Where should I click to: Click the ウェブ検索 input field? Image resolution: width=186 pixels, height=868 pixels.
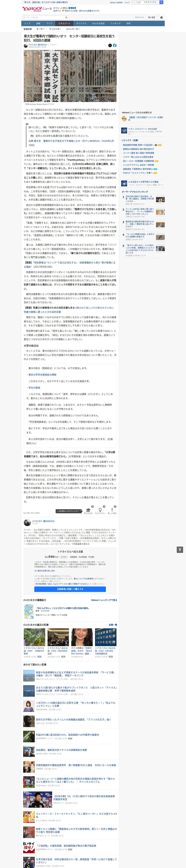(137, 2)
